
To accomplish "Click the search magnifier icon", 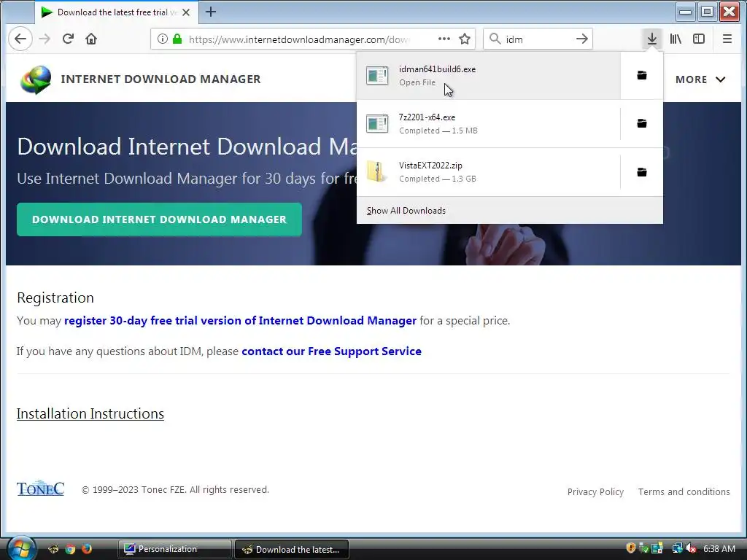I will coord(495,39).
